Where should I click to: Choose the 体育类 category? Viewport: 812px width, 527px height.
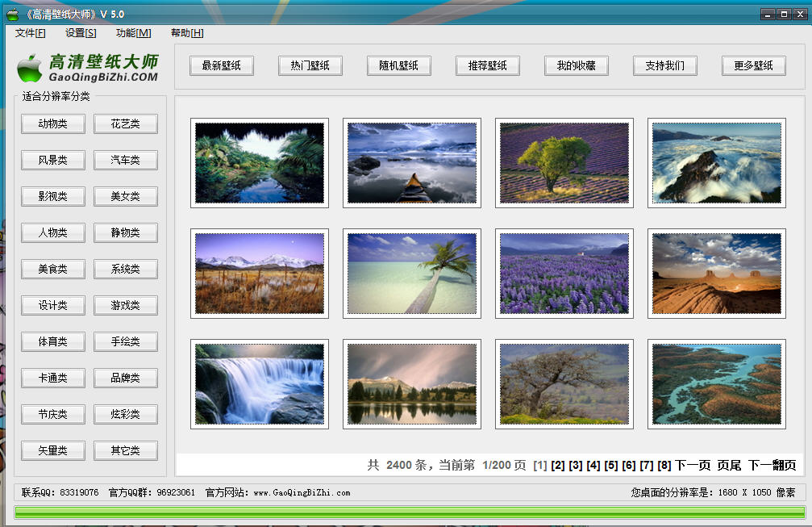[x=53, y=341]
